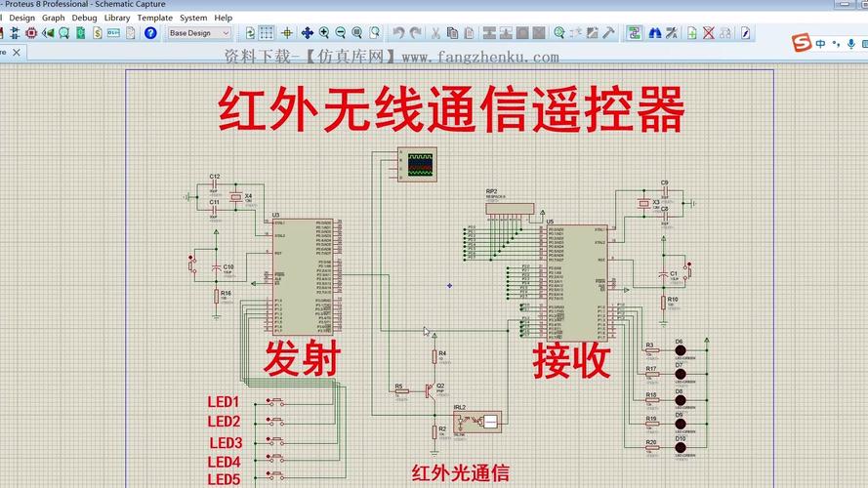Toggle Sogou Chinese/English mode character

click(820, 43)
